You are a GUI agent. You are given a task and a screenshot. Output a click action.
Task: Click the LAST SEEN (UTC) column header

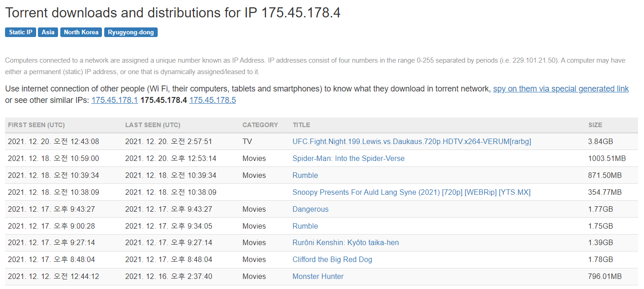pos(153,125)
